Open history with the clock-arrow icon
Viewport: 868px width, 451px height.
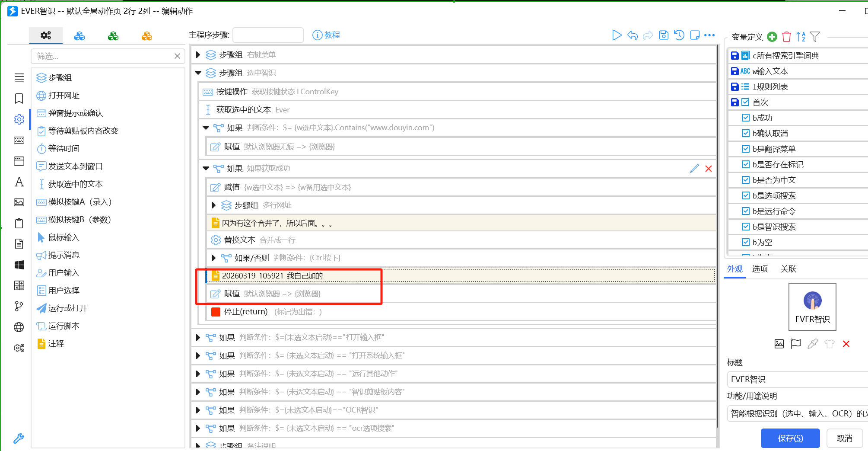pos(679,35)
